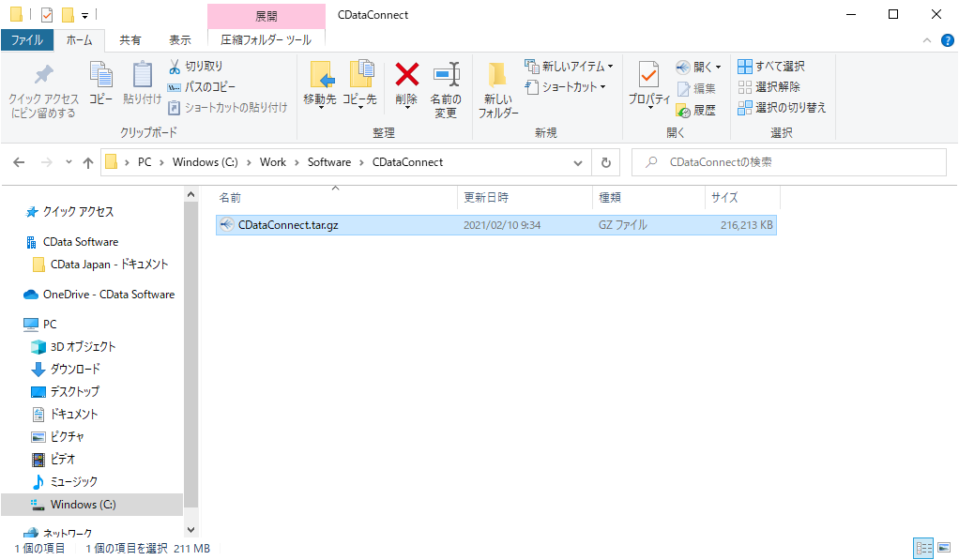Select the CDataConnect.tar.gz file
Image resolution: width=959 pixels, height=560 pixels.
496,225
